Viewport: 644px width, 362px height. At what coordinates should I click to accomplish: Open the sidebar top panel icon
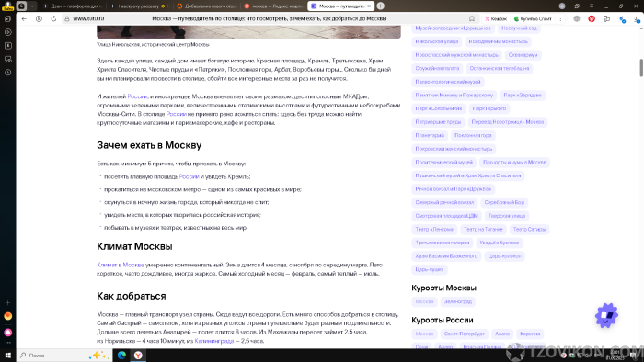coord(7,19)
